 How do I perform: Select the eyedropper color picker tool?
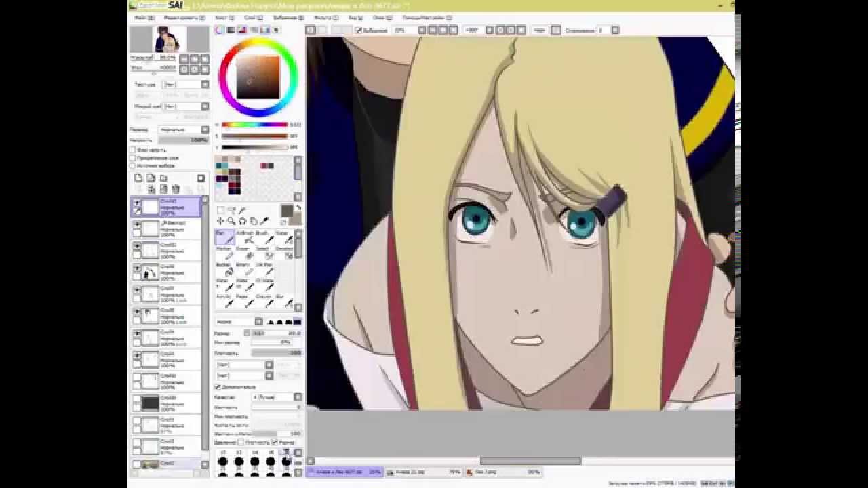(x=264, y=221)
